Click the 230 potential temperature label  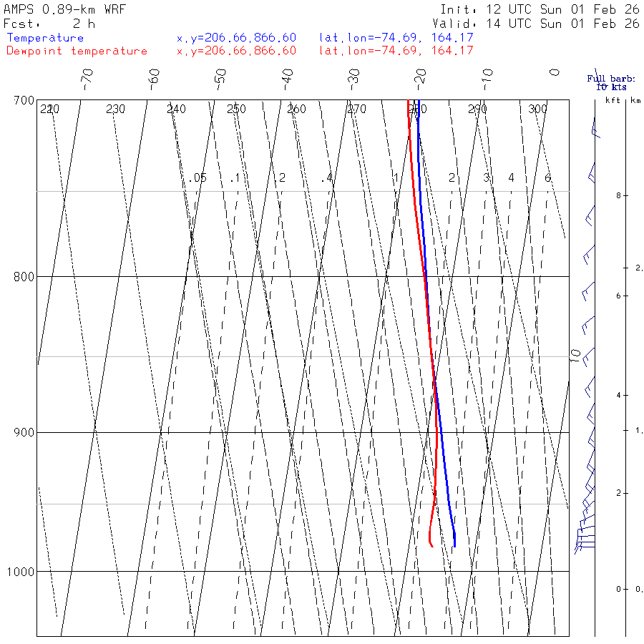115,109
